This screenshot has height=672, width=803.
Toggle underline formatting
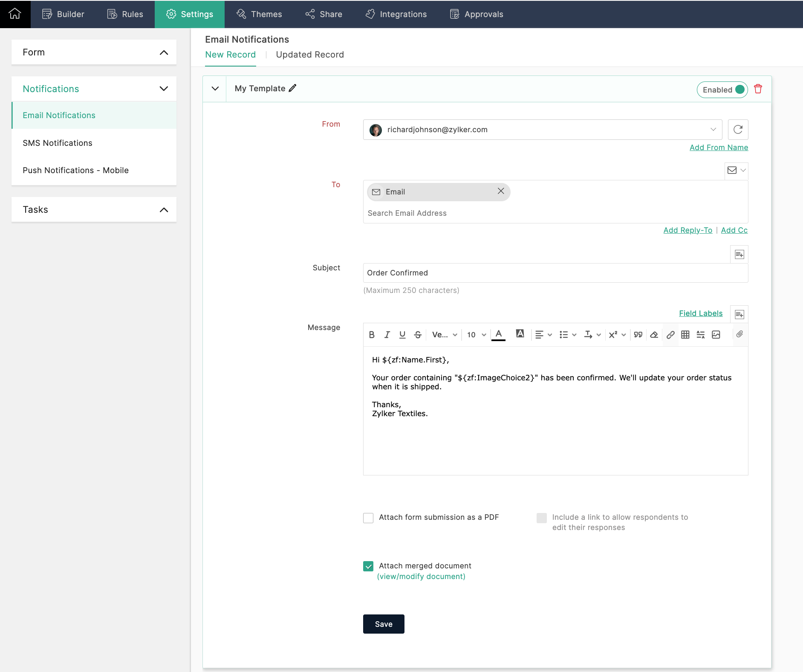(x=402, y=335)
